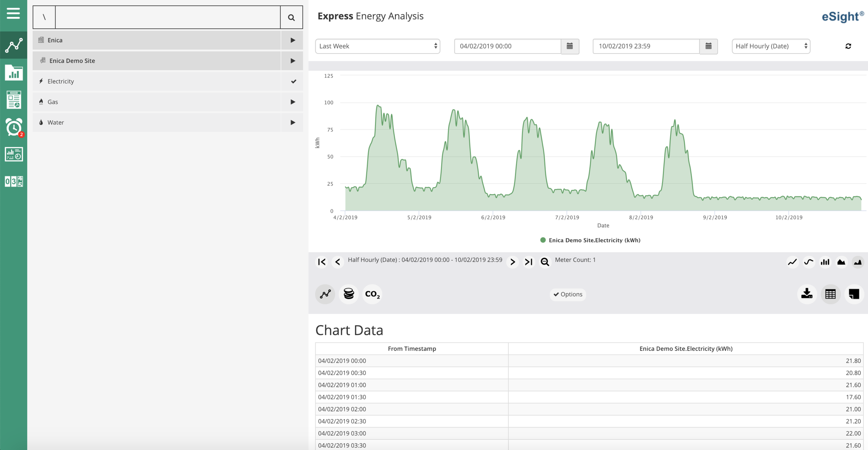Expand the Enica tree node arrow
The height and width of the screenshot is (450, 868).
pos(293,40)
